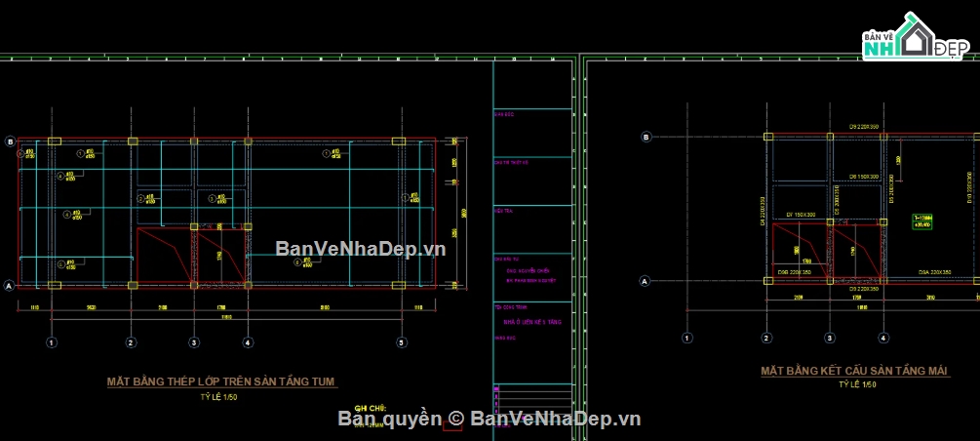The height and width of the screenshot is (441, 980).
Task: Select the 11610 overall dimension on left plan
Action: click(227, 318)
